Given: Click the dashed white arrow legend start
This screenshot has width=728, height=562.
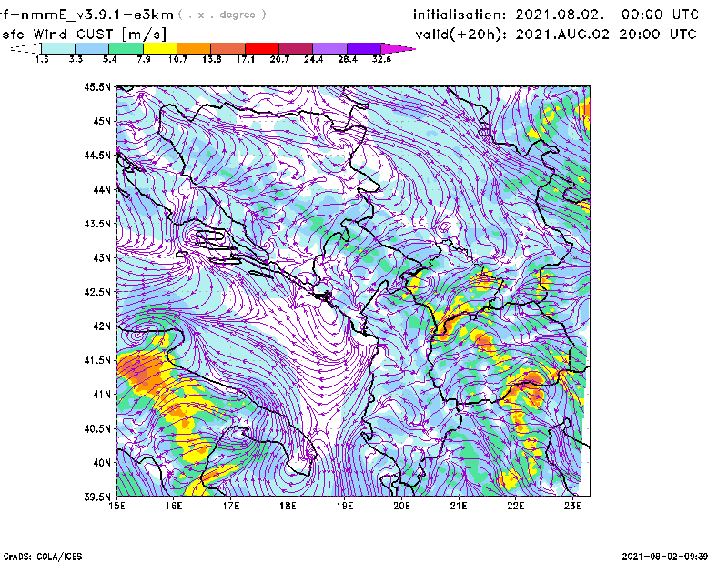Looking at the screenshot, I should [25, 48].
